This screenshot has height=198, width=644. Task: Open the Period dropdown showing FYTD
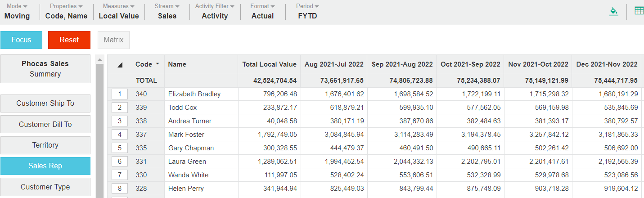coord(307,11)
